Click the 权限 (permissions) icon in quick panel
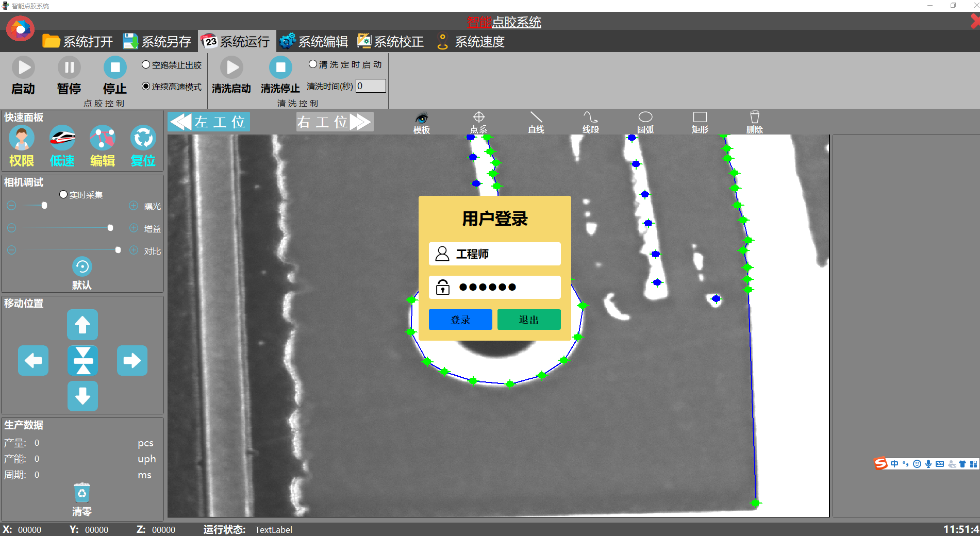Image resolution: width=980 pixels, height=536 pixels. (x=21, y=139)
